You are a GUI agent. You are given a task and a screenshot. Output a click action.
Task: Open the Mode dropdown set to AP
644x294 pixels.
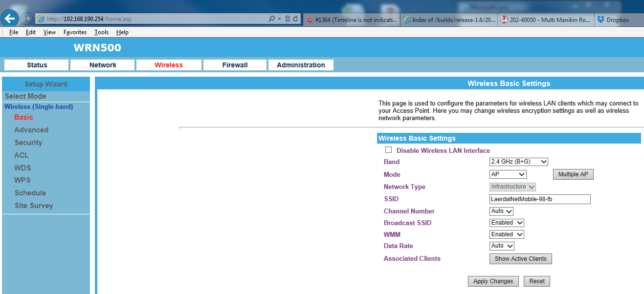click(508, 174)
